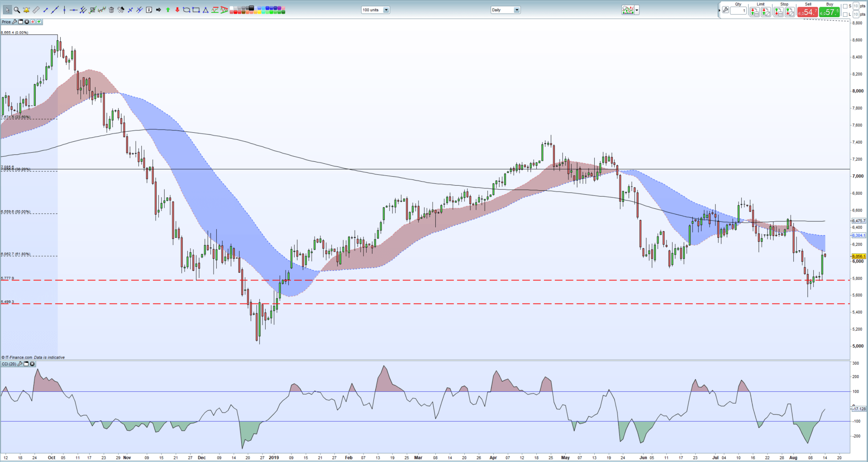Select the red triangle pattern tool
Screen dimensions: 868x462
pyautogui.click(x=224, y=10)
